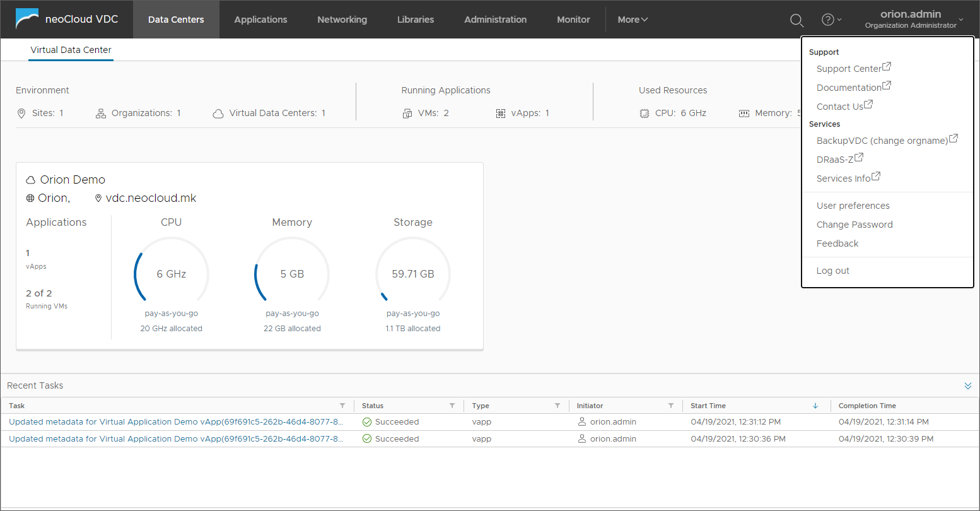Collapse the orion.admin user menu chevron

click(961, 20)
